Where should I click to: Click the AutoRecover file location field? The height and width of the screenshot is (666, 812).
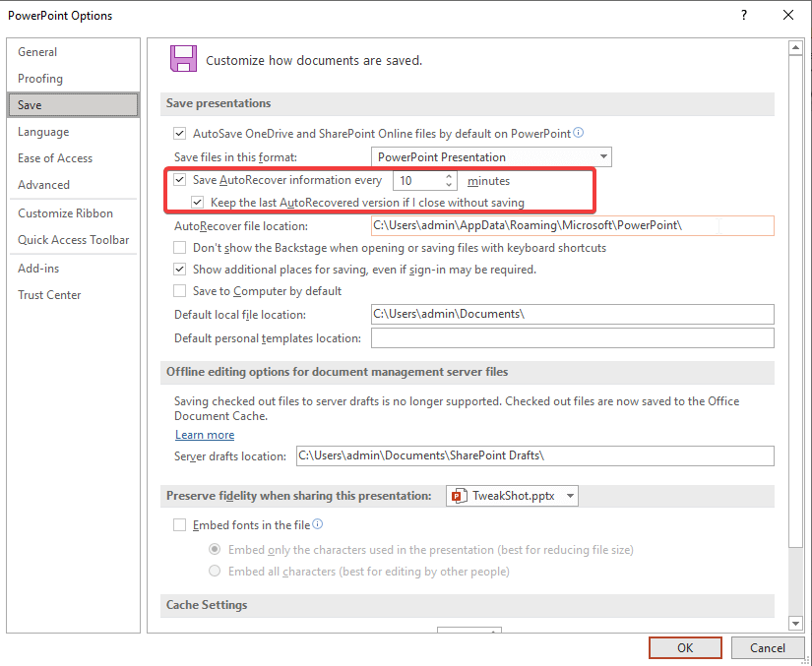pyautogui.click(x=572, y=225)
